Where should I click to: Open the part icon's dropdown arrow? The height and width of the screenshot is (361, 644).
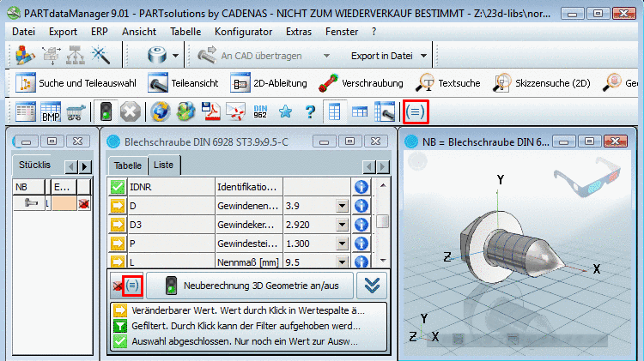point(176,56)
